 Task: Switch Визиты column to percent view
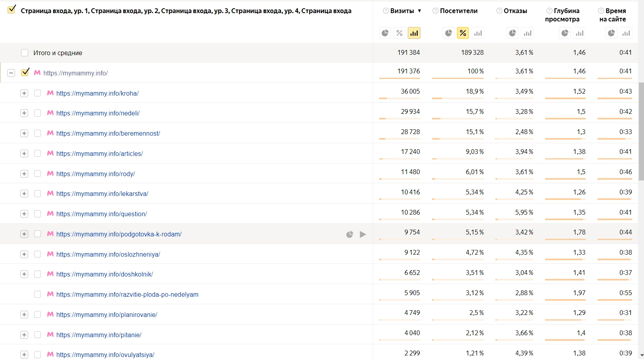click(x=399, y=33)
